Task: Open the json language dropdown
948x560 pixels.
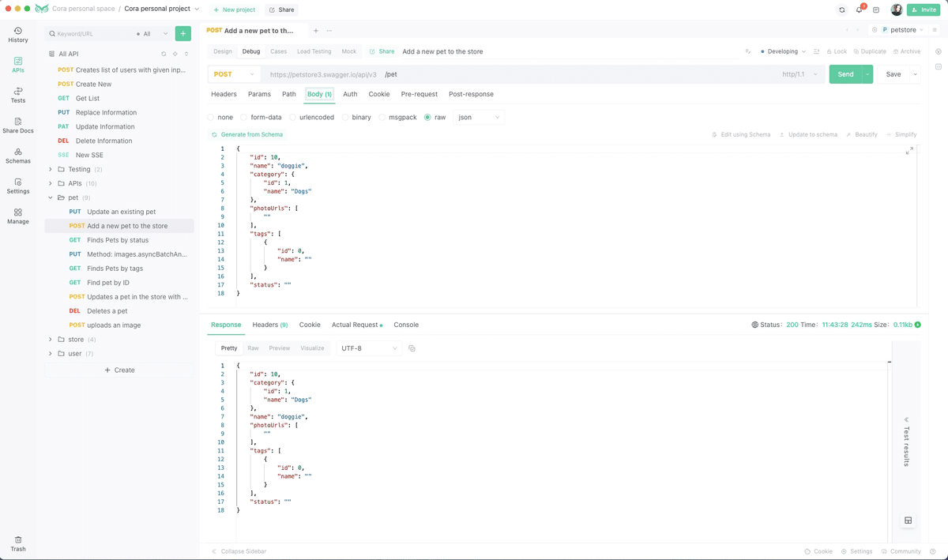Action: [x=479, y=116]
